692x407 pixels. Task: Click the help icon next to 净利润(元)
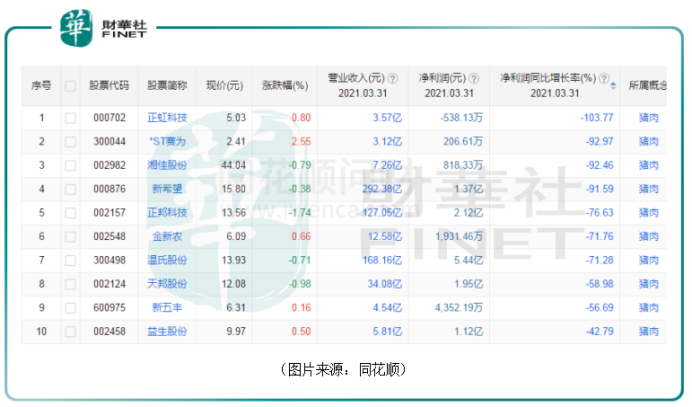click(x=474, y=79)
